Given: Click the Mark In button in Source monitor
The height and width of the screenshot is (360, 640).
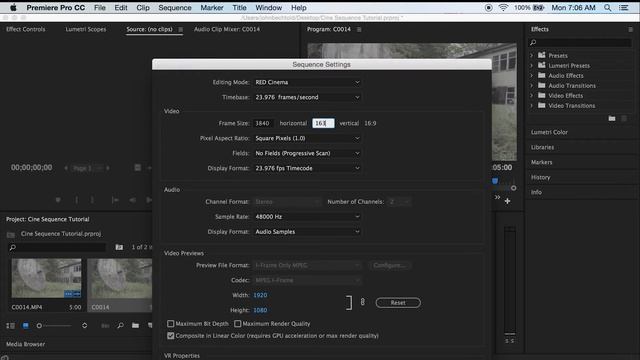Looking at the screenshot, I should coord(76,200).
